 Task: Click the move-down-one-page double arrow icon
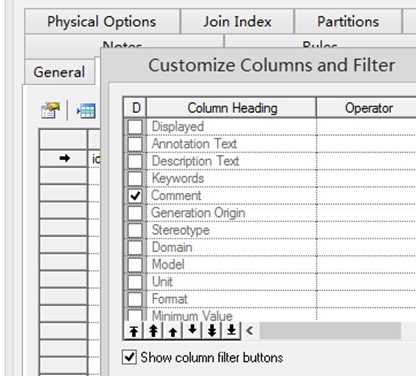212,331
